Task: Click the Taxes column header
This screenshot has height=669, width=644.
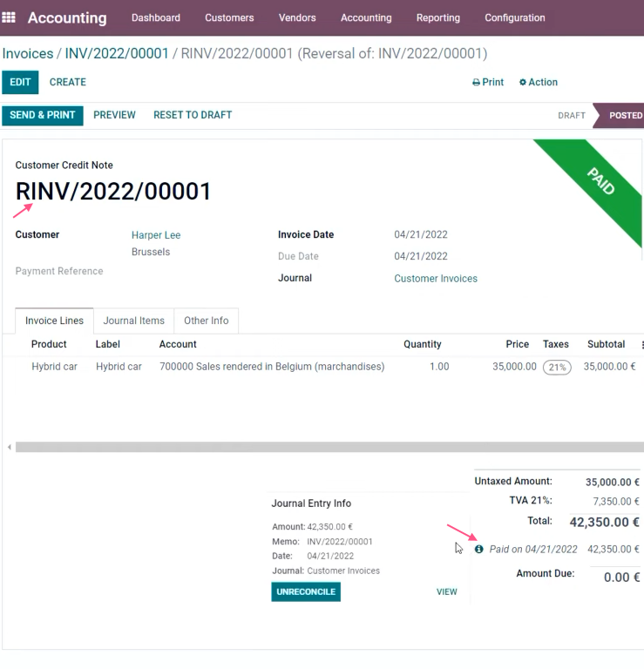Action: click(556, 344)
